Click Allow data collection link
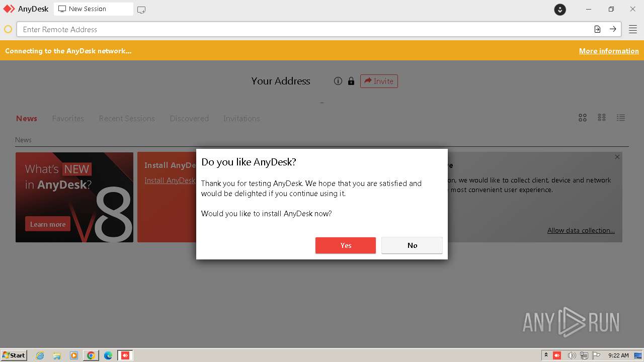Image resolution: width=644 pixels, height=362 pixels. click(x=581, y=230)
